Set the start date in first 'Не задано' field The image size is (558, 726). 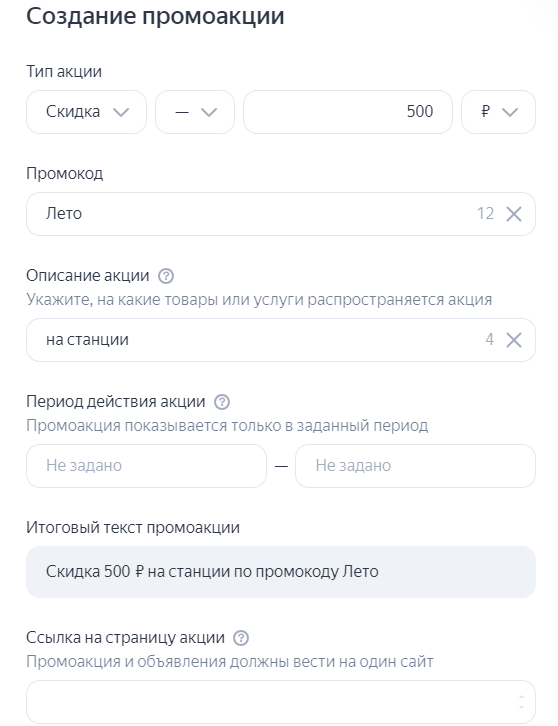(146, 466)
